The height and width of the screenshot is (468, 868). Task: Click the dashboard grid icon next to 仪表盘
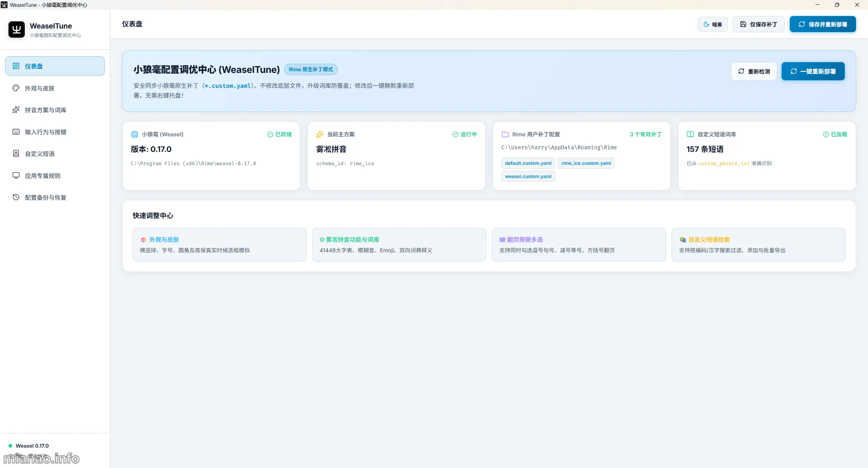(x=16, y=66)
